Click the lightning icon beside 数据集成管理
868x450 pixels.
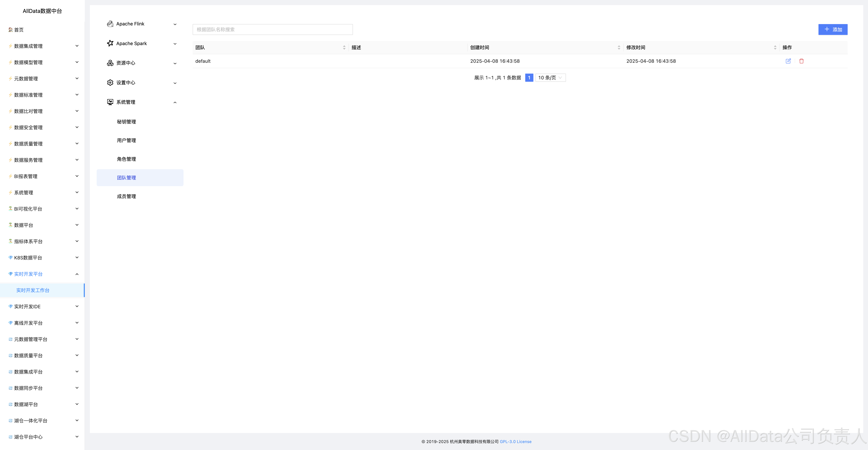pyautogui.click(x=11, y=46)
